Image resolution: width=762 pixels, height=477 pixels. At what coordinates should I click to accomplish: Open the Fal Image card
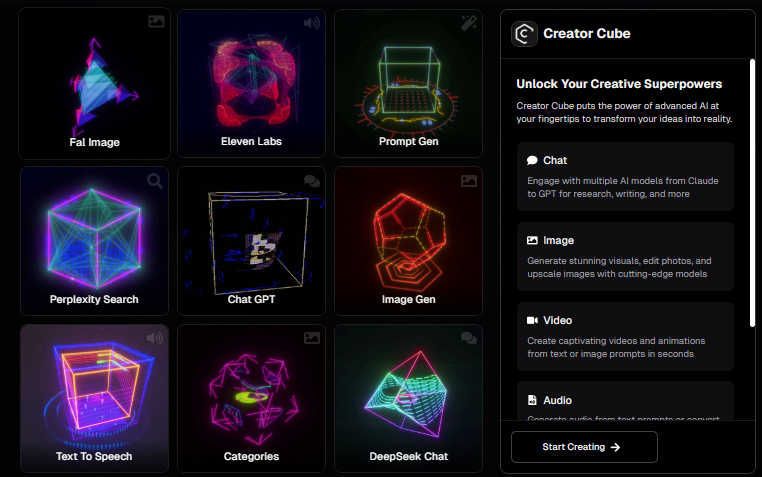[x=94, y=83]
